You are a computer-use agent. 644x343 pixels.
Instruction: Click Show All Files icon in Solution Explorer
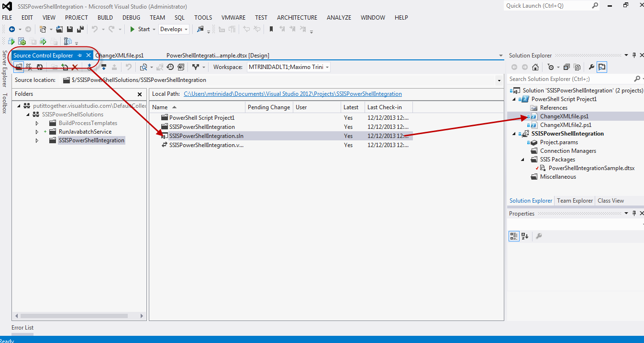coord(577,67)
